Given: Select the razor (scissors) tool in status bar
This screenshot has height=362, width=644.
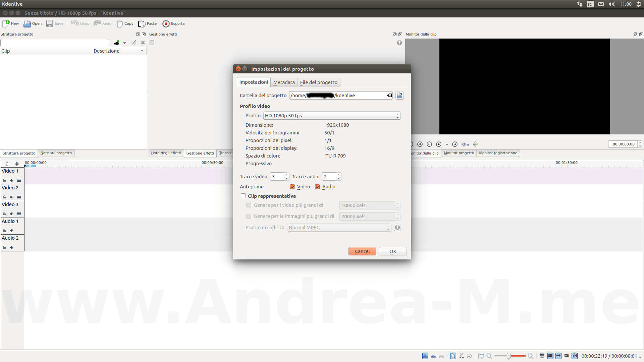Looking at the screenshot, I should click(x=461, y=356).
